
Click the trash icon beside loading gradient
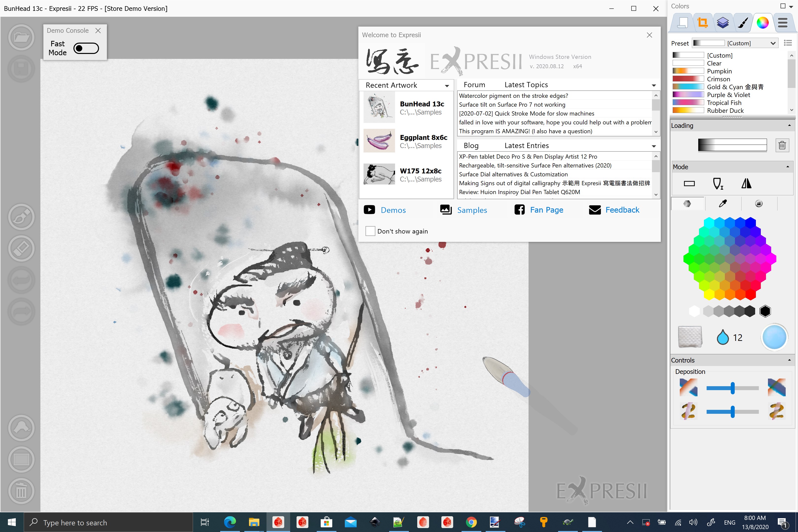coord(782,145)
